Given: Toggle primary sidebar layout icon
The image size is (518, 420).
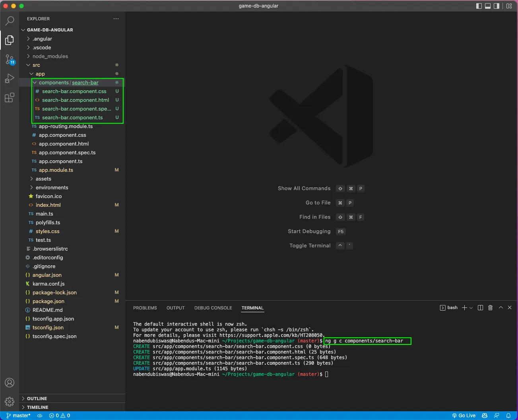Looking at the screenshot, I should tap(479, 6).
